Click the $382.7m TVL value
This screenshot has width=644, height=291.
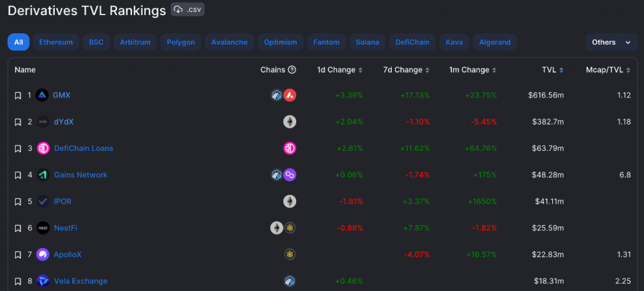548,122
